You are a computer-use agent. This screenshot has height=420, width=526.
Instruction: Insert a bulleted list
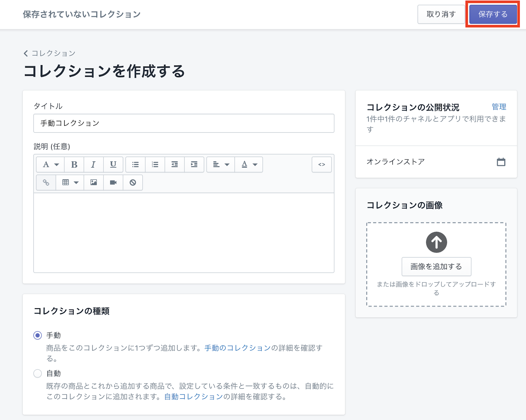[x=135, y=164]
